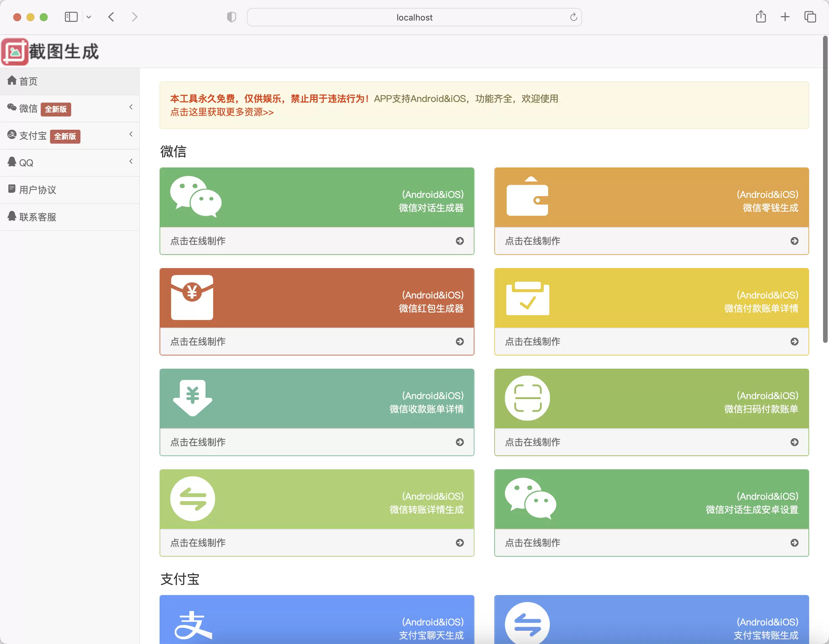Viewport: 829px width, 644px height.
Task: Click the scan icon on 微信扫码付款账单 card
Action: coord(527,398)
